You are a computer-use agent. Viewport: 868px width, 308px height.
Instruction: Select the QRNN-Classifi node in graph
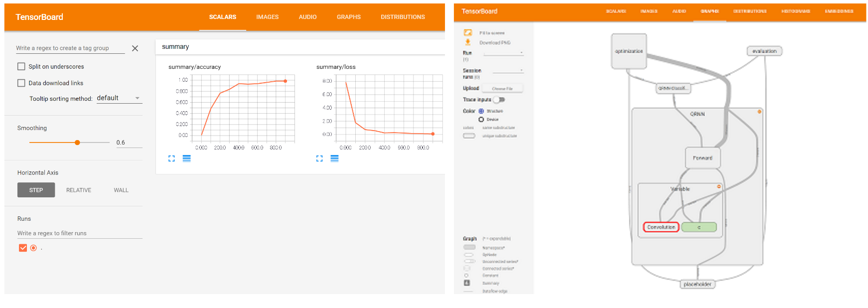(x=673, y=88)
